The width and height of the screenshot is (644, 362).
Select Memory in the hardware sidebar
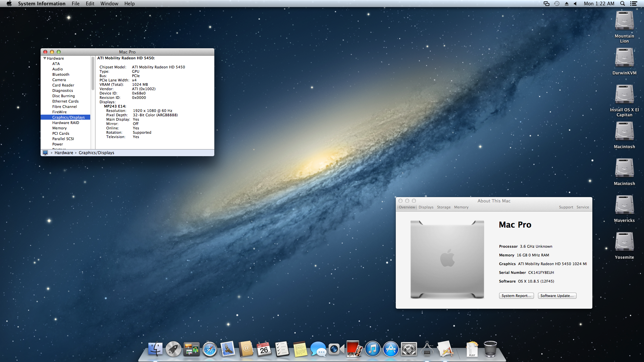coord(59,128)
